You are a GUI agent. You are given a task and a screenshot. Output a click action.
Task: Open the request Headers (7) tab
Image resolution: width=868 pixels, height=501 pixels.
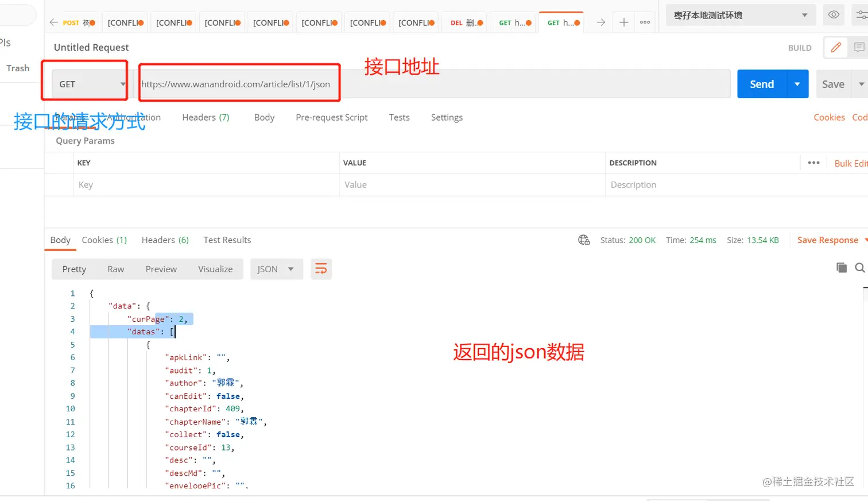206,117
